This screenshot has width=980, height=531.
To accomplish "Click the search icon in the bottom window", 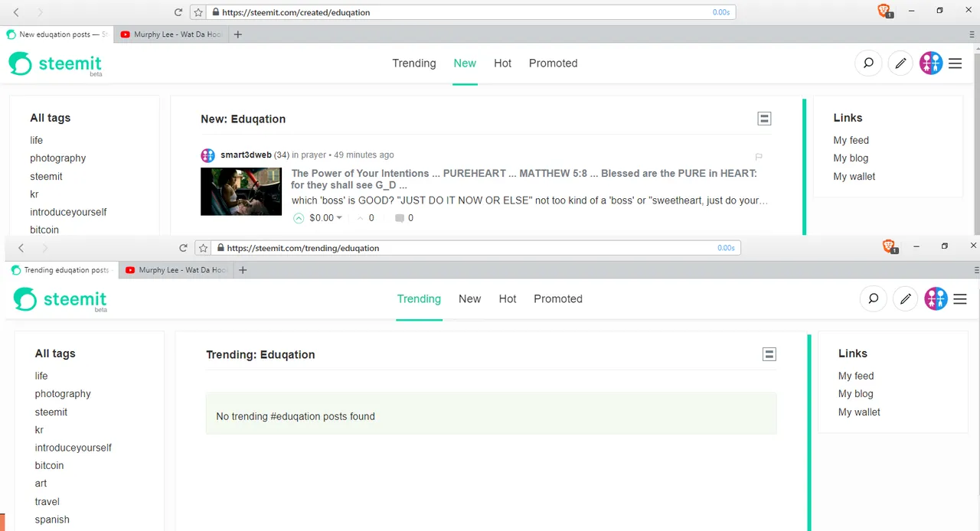I will point(873,299).
